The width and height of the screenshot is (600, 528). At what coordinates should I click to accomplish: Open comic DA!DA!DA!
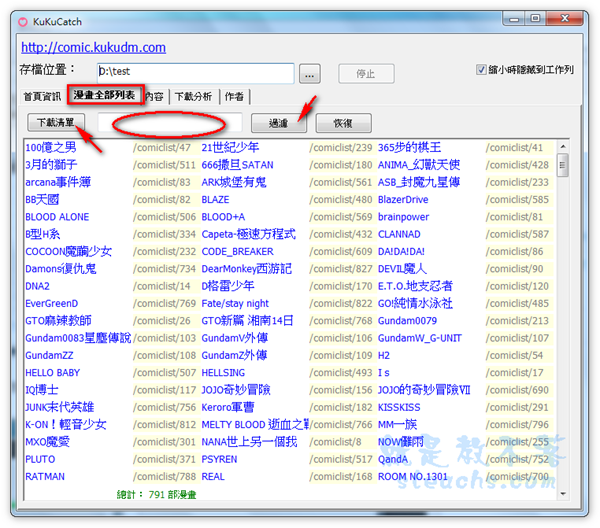(401, 252)
